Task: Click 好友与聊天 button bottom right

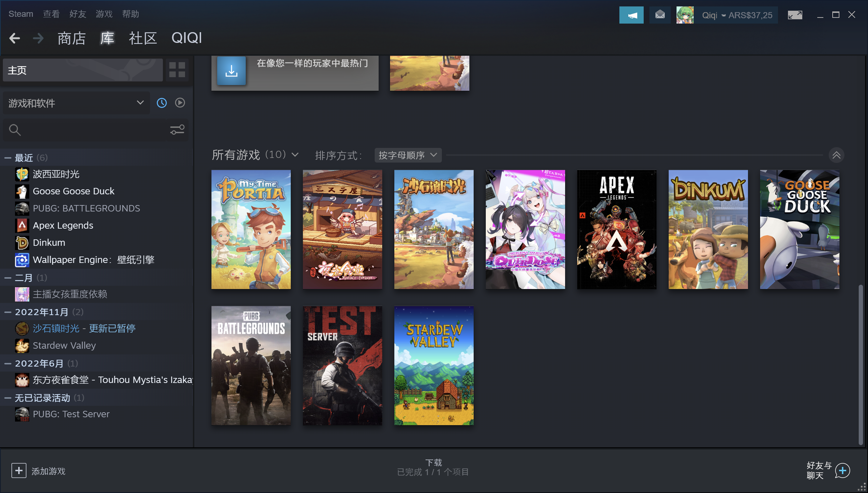Action: coord(829,470)
